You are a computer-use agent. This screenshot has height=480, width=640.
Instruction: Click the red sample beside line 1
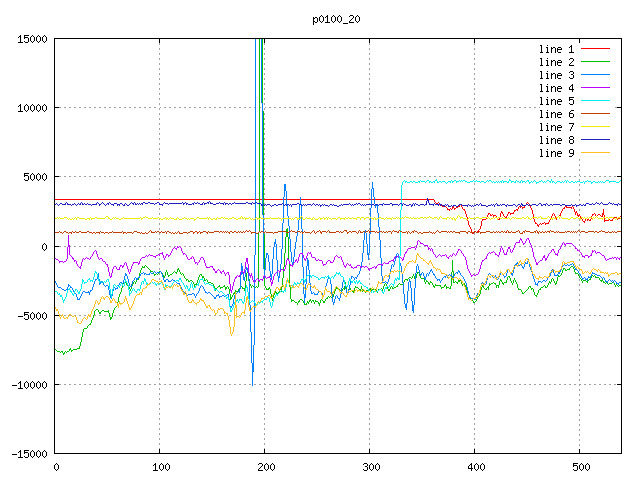click(x=595, y=49)
